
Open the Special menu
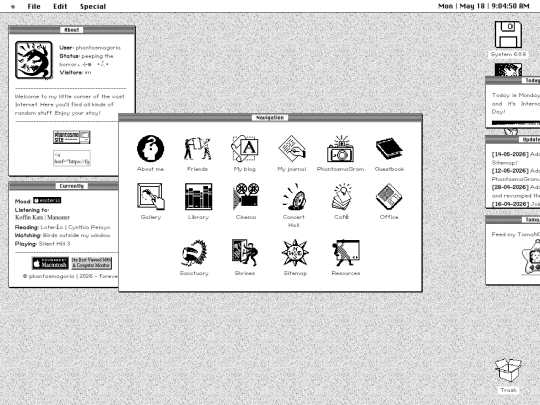(93, 6)
